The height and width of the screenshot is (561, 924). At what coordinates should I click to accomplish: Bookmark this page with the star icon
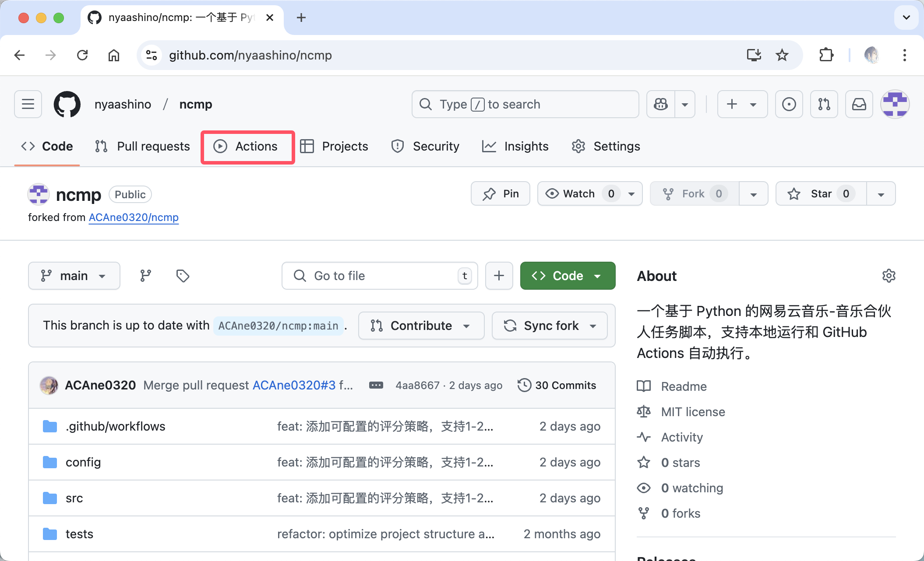coord(782,55)
